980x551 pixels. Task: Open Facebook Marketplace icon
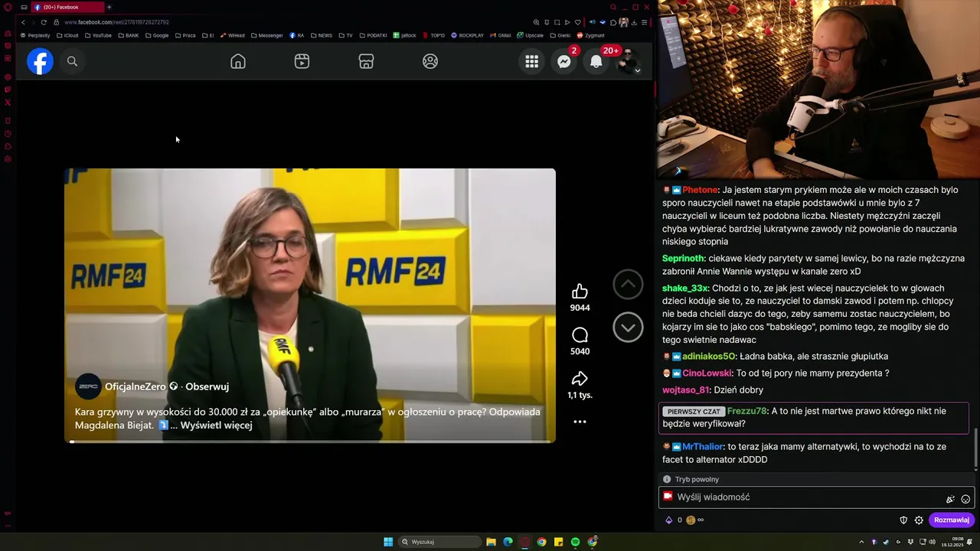[x=366, y=61]
